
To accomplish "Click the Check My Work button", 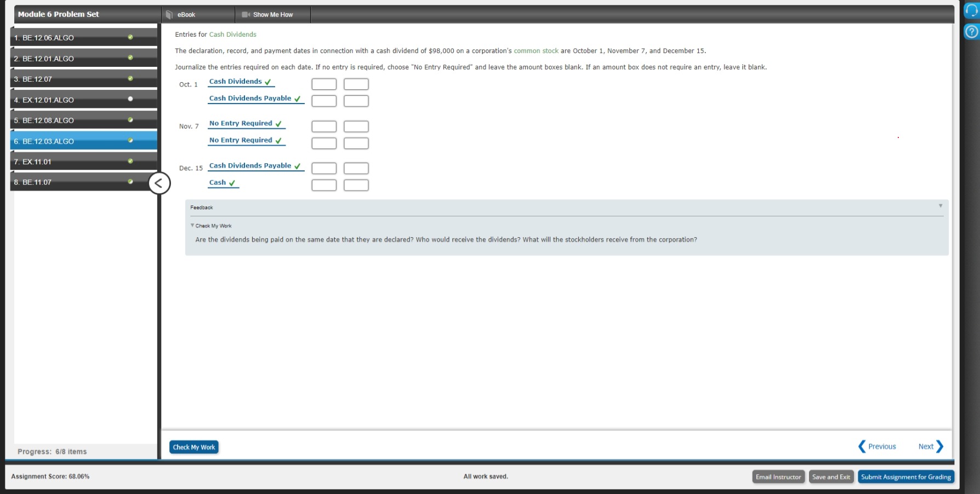I will tap(194, 447).
